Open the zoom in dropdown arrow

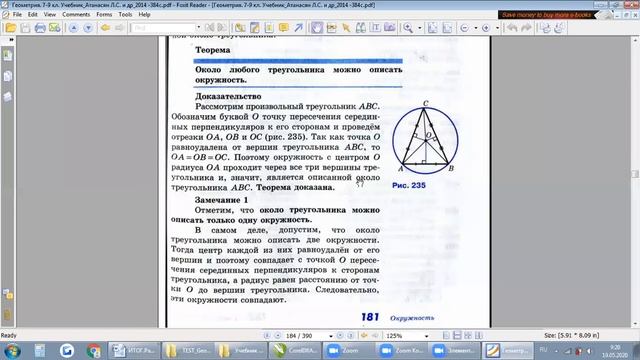coord(497,28)
